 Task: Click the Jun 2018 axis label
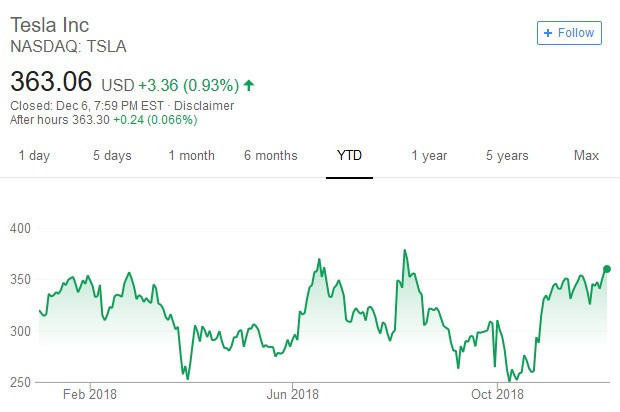pos(293,394)
